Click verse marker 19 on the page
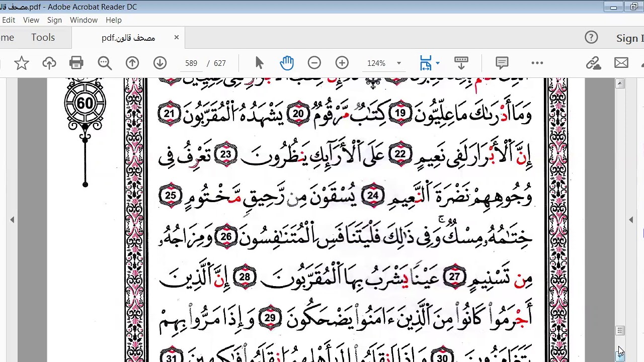Image resolution: width=644 pixels, height=362 pixels. point(400,114)
